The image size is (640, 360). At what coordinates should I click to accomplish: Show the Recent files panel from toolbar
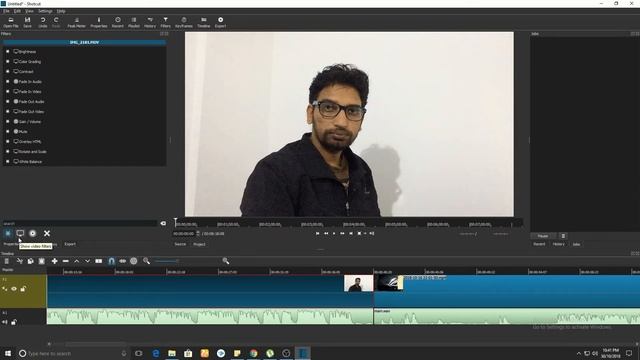[118, 22]
